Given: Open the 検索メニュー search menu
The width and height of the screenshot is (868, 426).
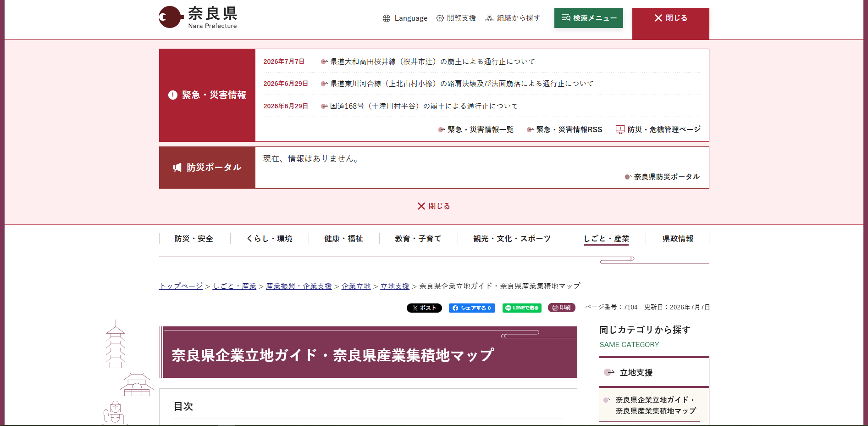Looking at the screenshot, I should 588,18.
